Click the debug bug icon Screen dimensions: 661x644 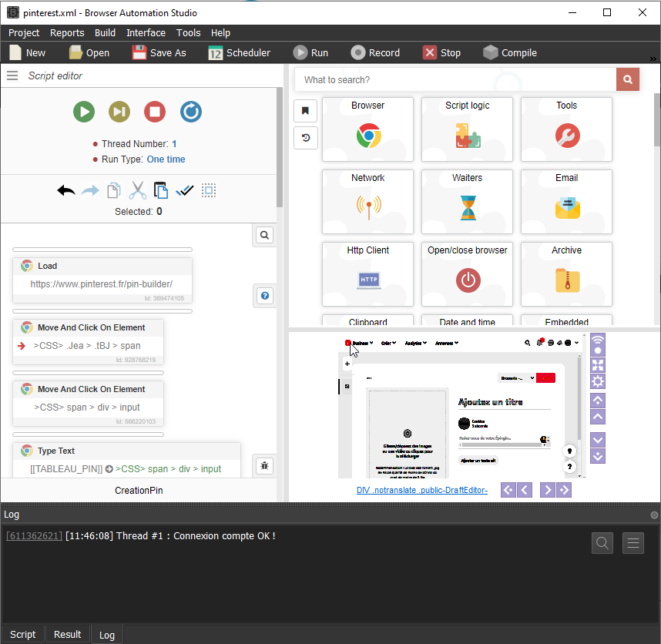264,466
